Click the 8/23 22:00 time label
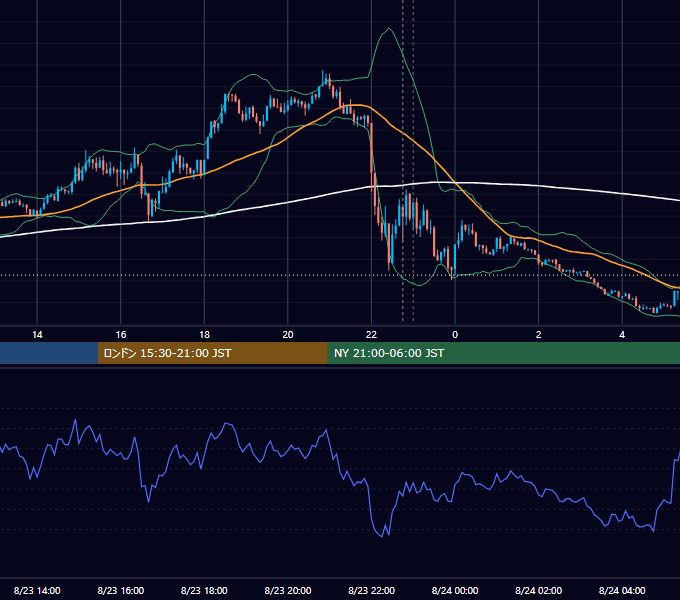Viewport: 680px width, 600px height. coord(371,590)
